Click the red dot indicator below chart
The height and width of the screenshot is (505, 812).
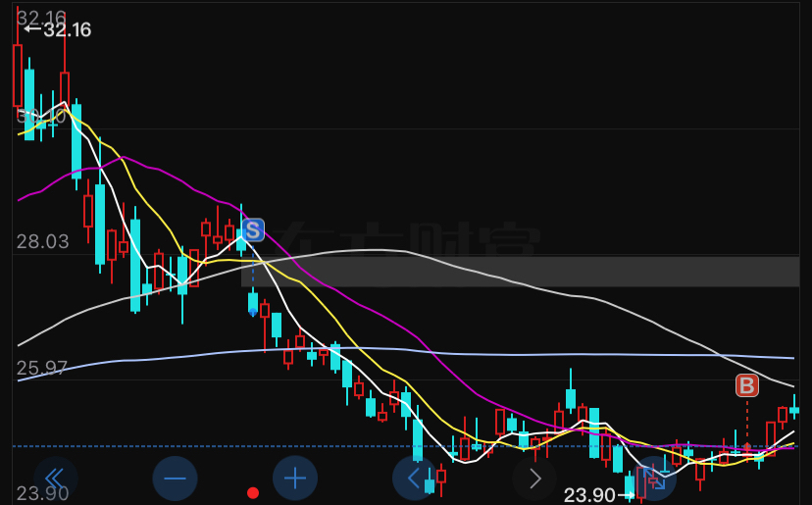point(253,492)
